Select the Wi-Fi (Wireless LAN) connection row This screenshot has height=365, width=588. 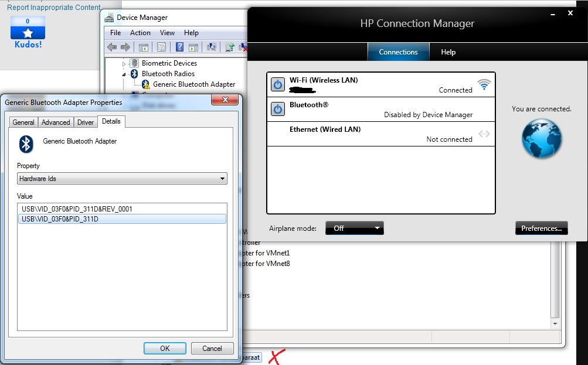click(x=381, y=85)
